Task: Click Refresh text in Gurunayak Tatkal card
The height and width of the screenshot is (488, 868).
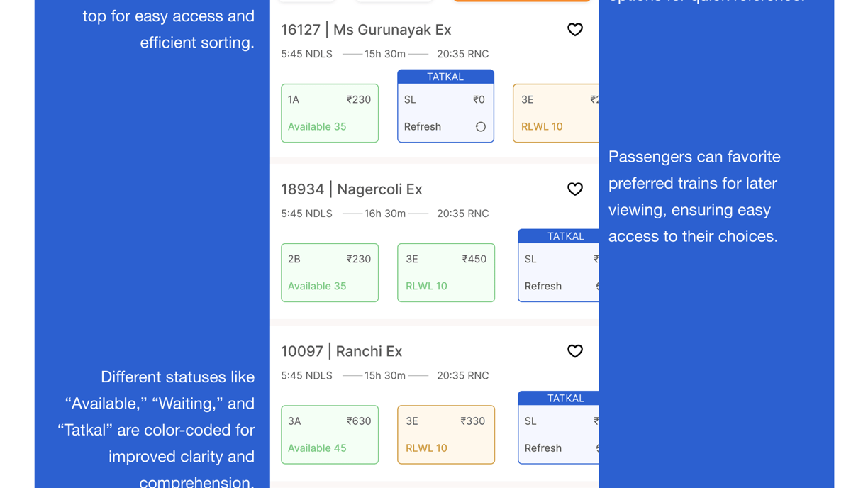Action: (x=423, y=127)
